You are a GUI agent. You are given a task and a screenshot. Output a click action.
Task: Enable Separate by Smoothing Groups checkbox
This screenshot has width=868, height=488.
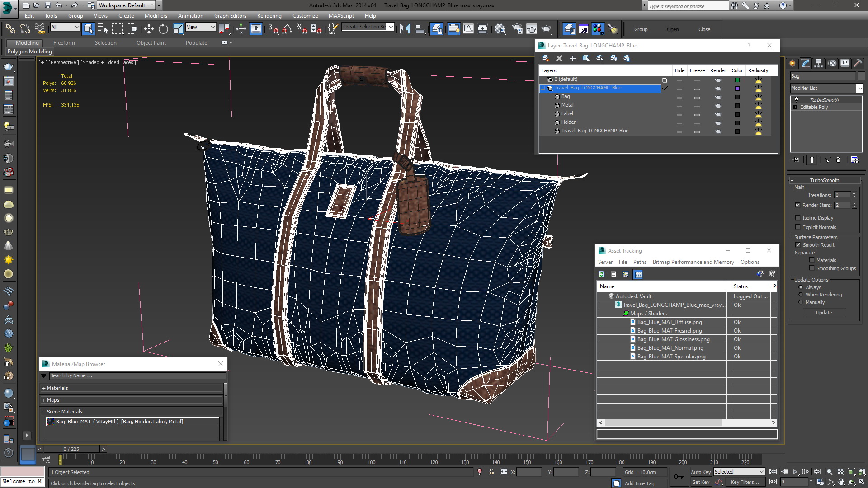click(x=811, y=268)
